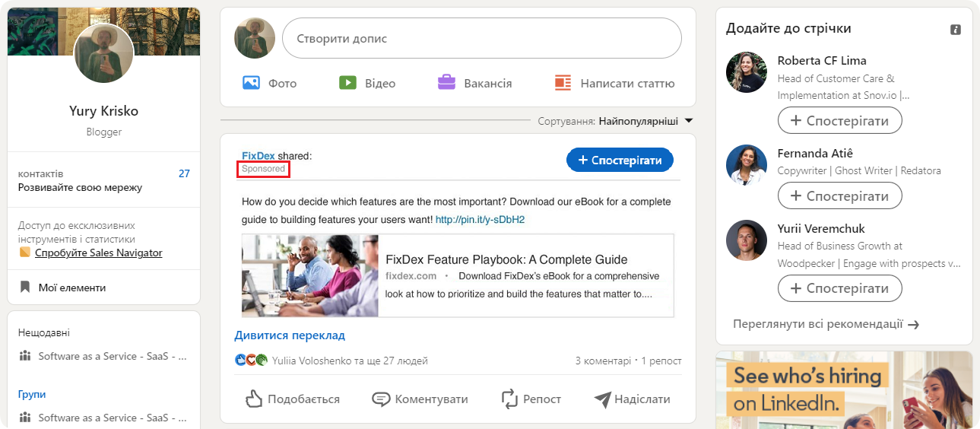980x429 pixels.
Task: Click Дивитися переклад under the post
Action: (x=290, y=335)
